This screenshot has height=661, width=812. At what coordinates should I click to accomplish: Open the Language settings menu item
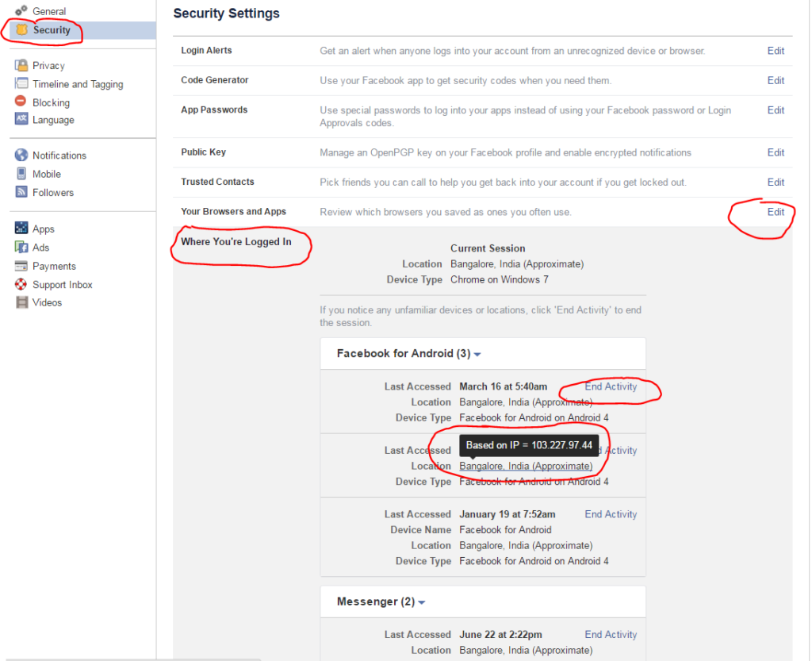point(53,120)
